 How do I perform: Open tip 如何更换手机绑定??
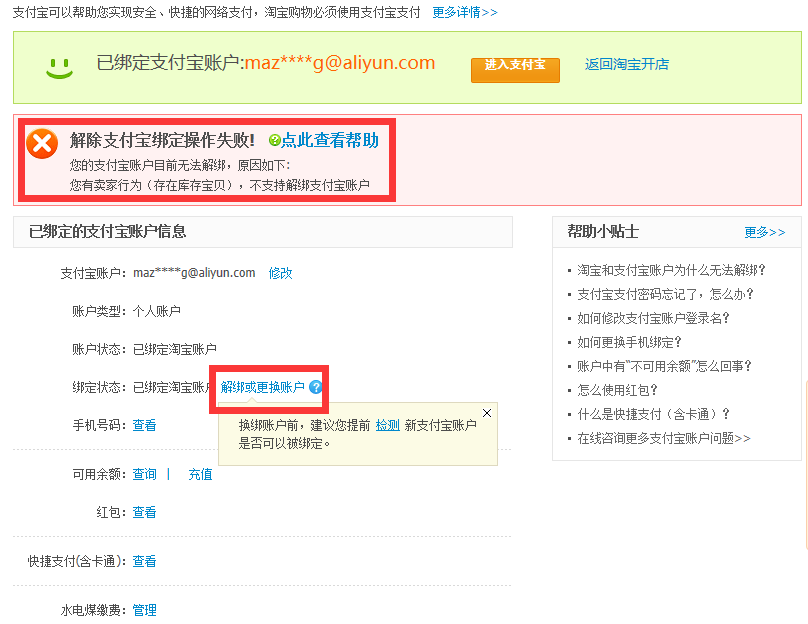tap(629, 342)
